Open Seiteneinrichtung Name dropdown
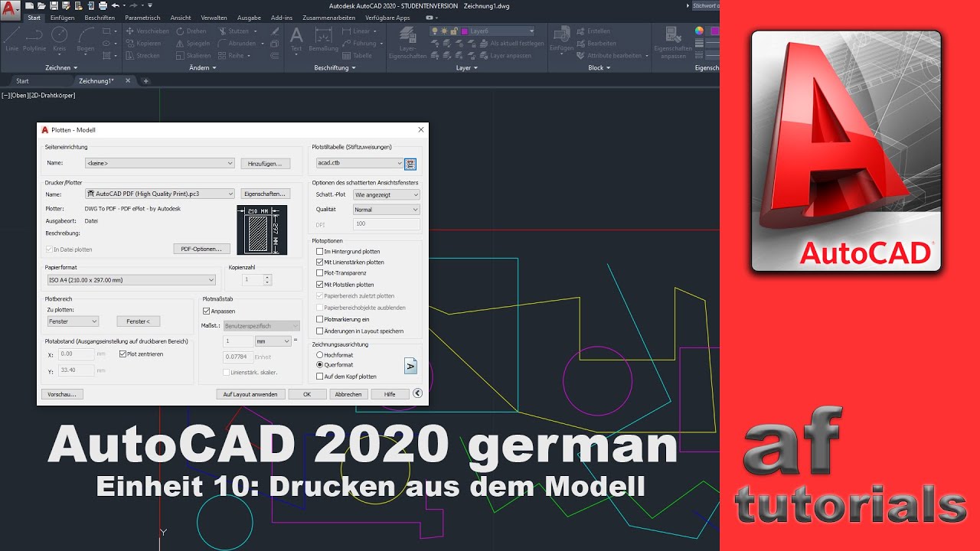980x551 pixels. (x=160, y=163)
